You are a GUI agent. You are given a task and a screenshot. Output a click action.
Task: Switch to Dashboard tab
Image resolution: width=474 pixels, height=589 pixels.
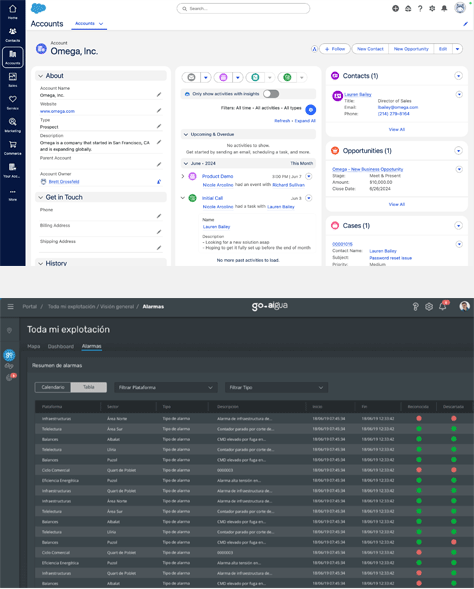coord(61,346)
